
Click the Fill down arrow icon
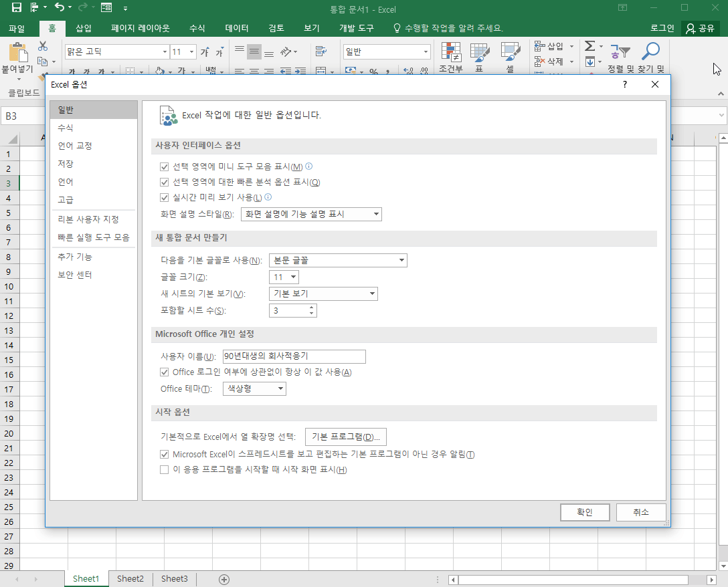click(x=590, y=62)
